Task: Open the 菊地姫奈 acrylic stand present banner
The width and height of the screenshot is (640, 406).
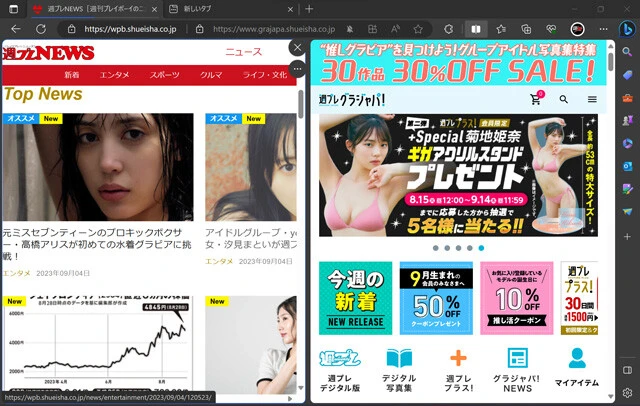Action: [x=458, y=175]
